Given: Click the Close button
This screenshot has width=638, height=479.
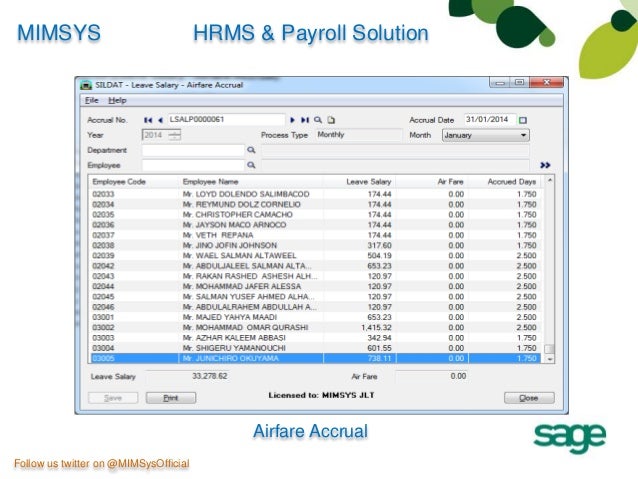Looking at the screenshot, I should point(529,398).
